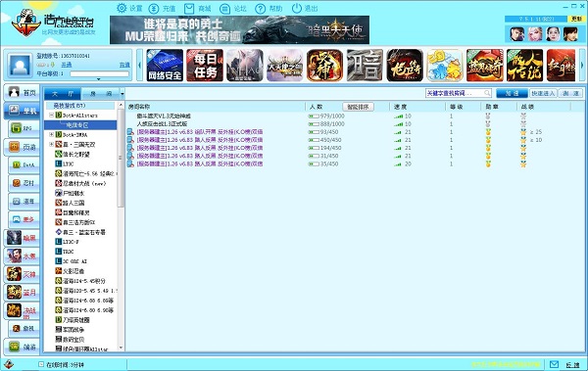
Task: Open the 充值 recharge option
Action: pyautogui.click(x=162, y=8)
